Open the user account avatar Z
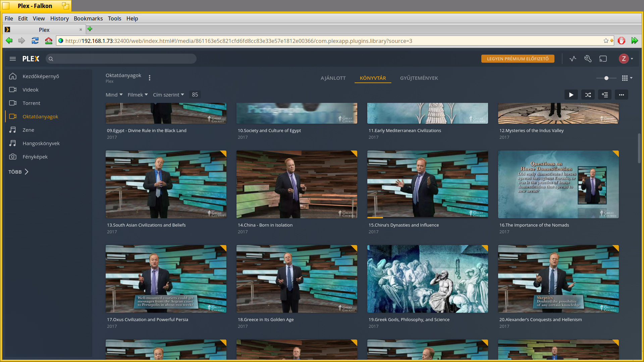Image resolution: width=644 pixels, height=362 pixels. 624,59
